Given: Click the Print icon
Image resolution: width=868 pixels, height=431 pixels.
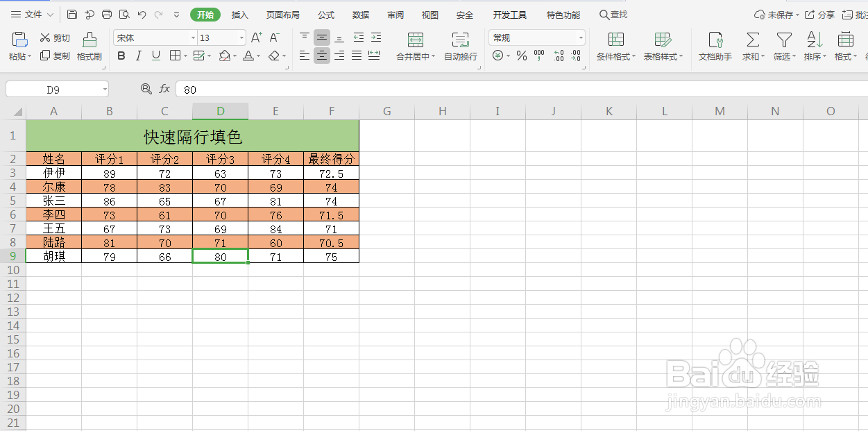Looking at the screenshot, I should [107, 15].
